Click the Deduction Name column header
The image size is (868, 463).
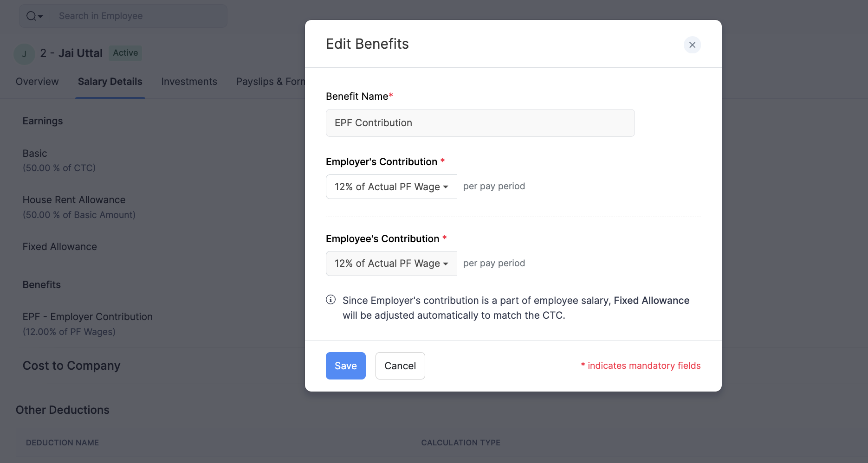click(x=62, y=443)
